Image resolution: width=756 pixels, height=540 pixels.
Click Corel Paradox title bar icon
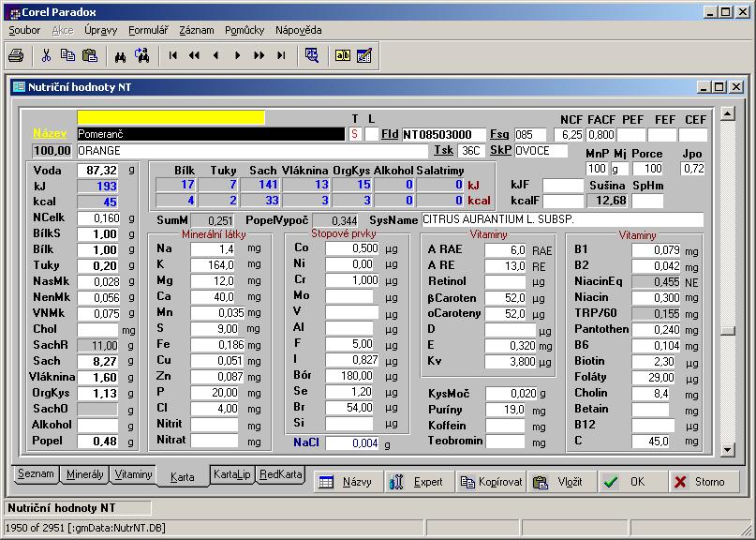(14, 13)
